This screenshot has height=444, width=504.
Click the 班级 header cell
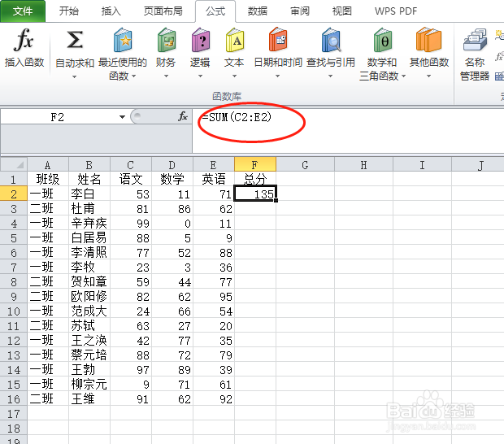pos(48,179)
